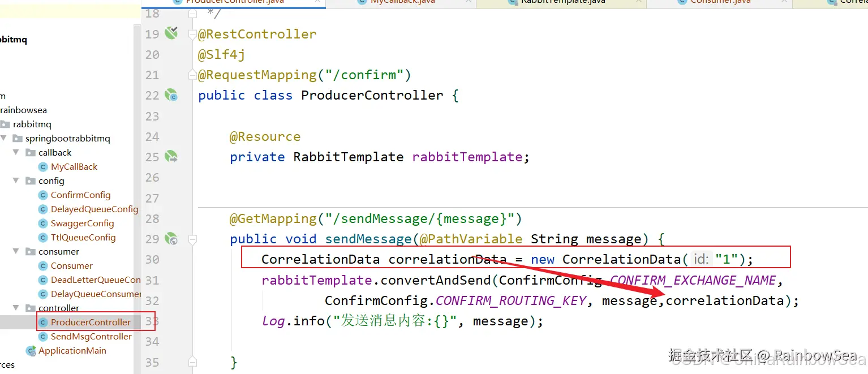868x374 pixels.
Task: Click CONFIRM_EXCHANGE_NAME constant in code
Action: (x=693, y=280)
